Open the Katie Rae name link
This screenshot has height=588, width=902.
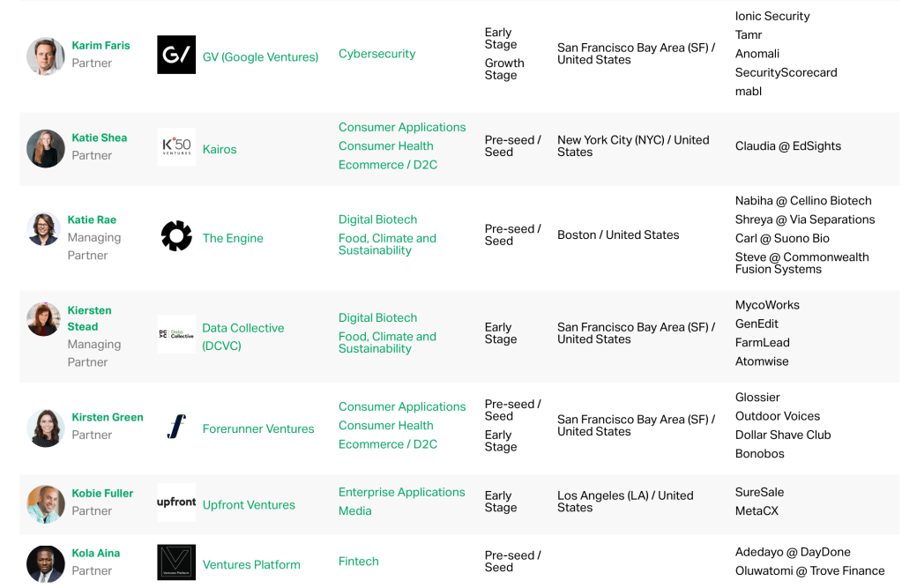[92, 220]
